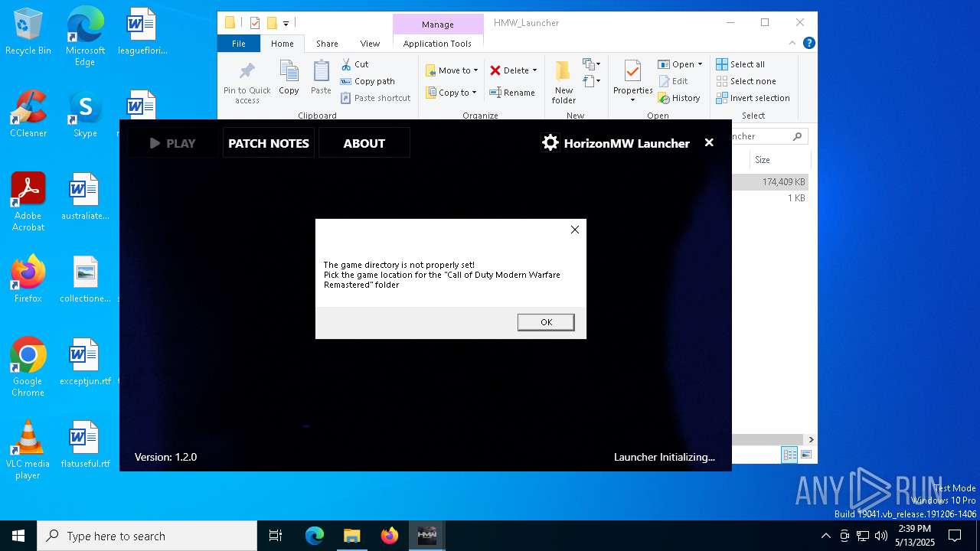Expand the Easy access dropdown

[591, 80]
